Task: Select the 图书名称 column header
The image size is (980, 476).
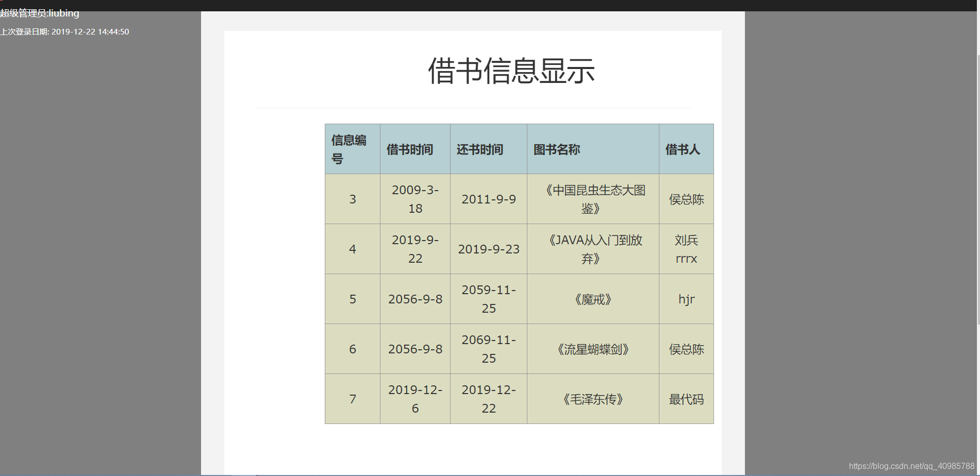Action: coord(593,149)
